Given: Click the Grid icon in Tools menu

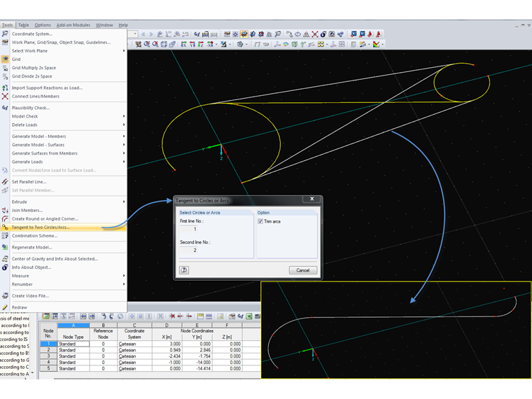Looking at the screenshot, I should coord(5,59).
